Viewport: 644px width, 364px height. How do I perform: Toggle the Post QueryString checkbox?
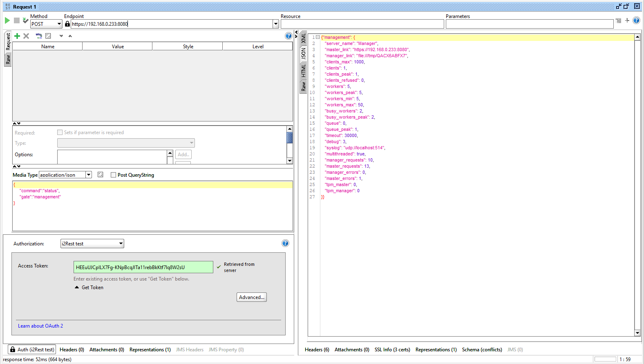click(114, 175)
